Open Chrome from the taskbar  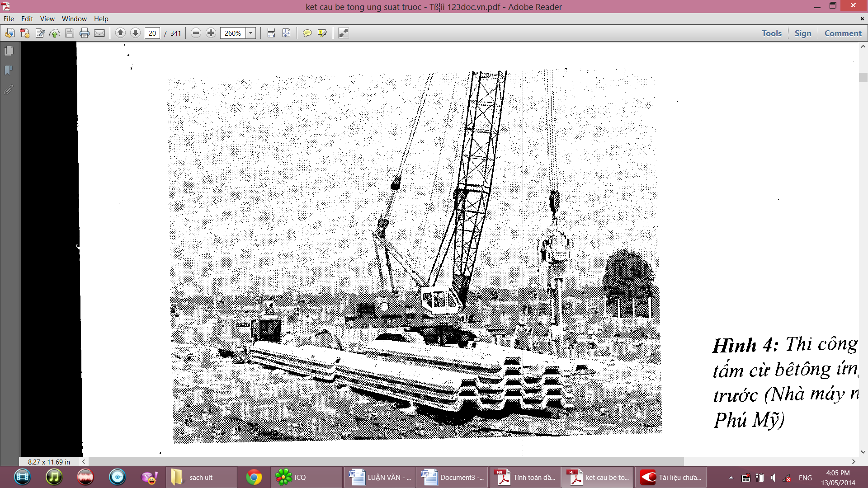click(254, 477)
